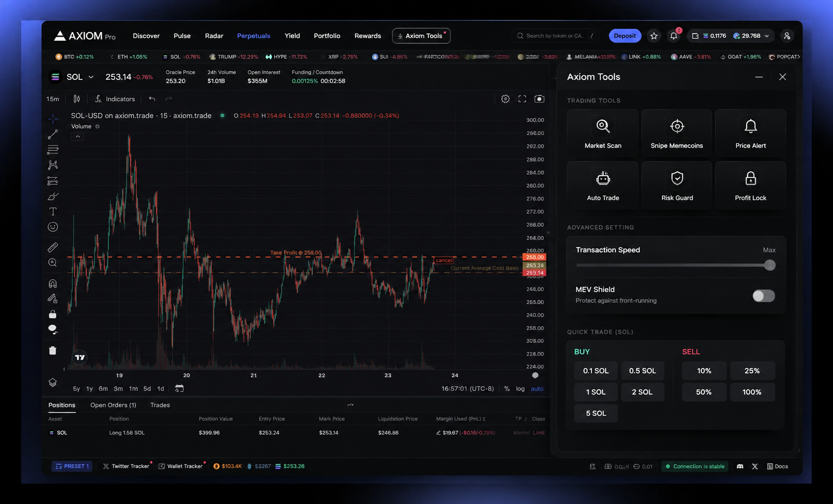Select the brush drawing tool

[x=53, y=196]
